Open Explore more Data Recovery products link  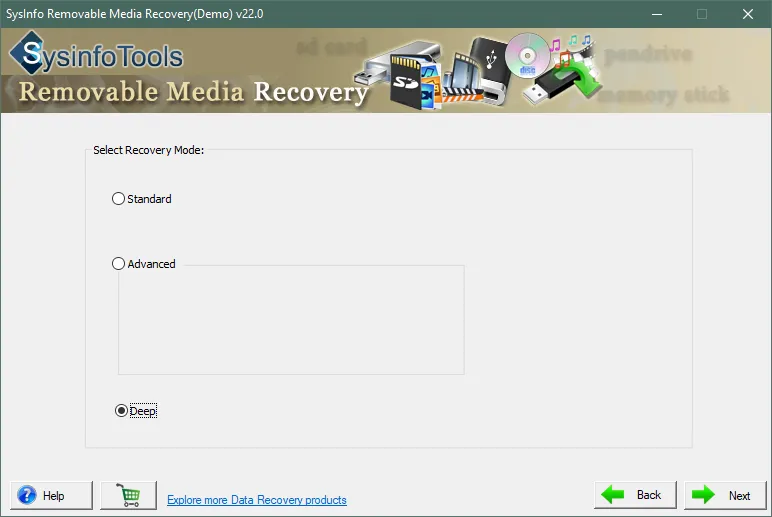coord(257,500)
